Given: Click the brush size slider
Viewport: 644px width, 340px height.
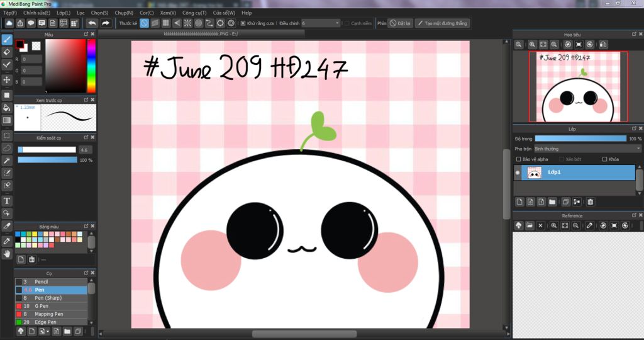Looking at the screenshot, I should point(47,150).
